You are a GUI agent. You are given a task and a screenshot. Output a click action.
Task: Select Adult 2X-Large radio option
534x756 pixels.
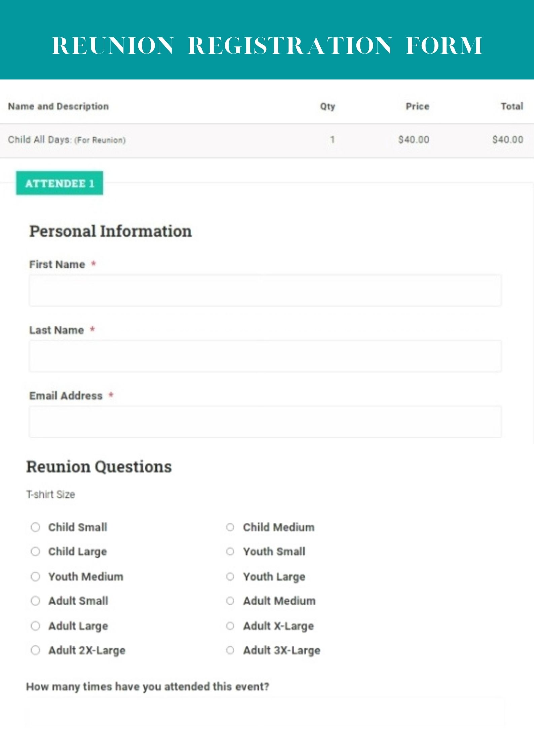tap(35, 650)
